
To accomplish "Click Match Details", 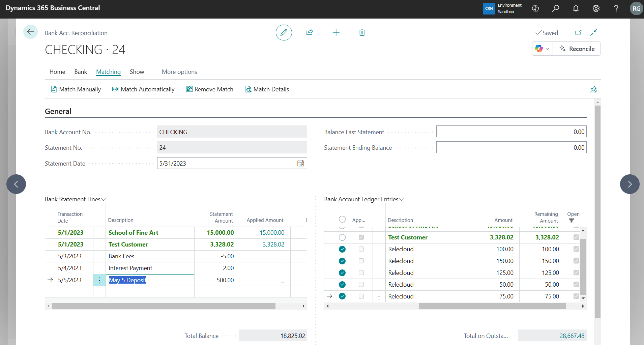I will click(x=267, y=89).
